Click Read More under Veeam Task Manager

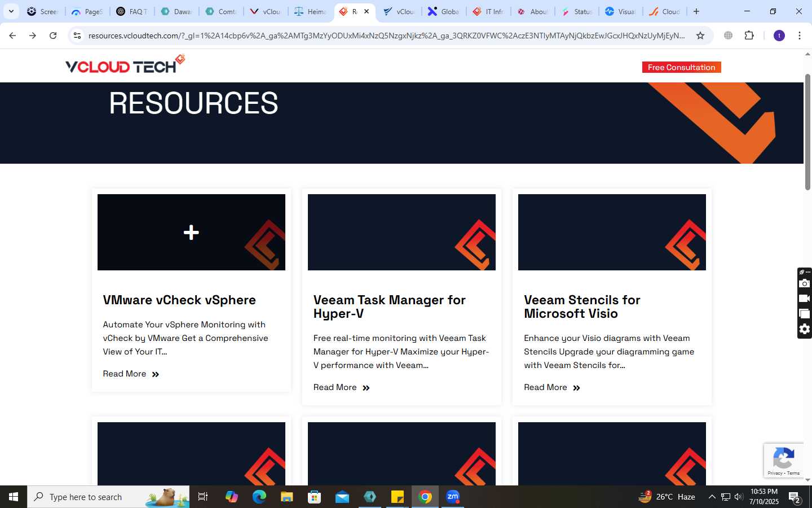(342, 387)
